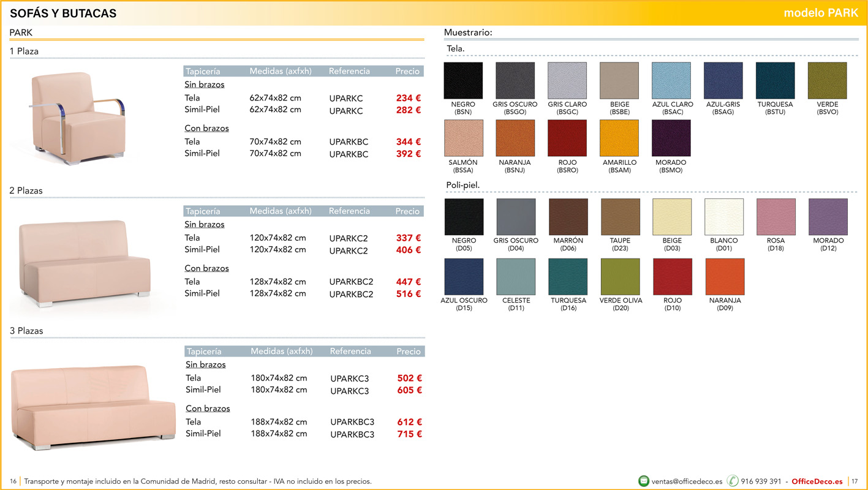Choose the TURQUESA (BSTU) fabric swatch
868x490 pixels.
tap(776, 81)
